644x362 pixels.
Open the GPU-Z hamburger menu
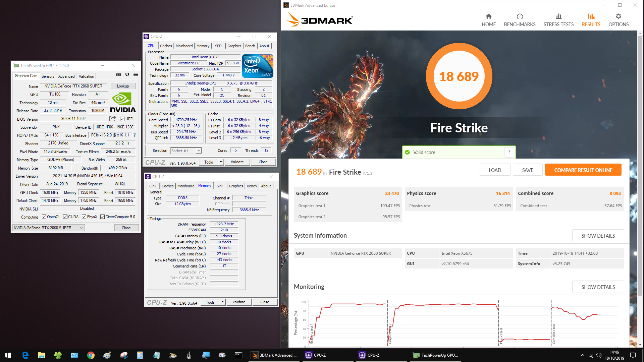[136, 75]
